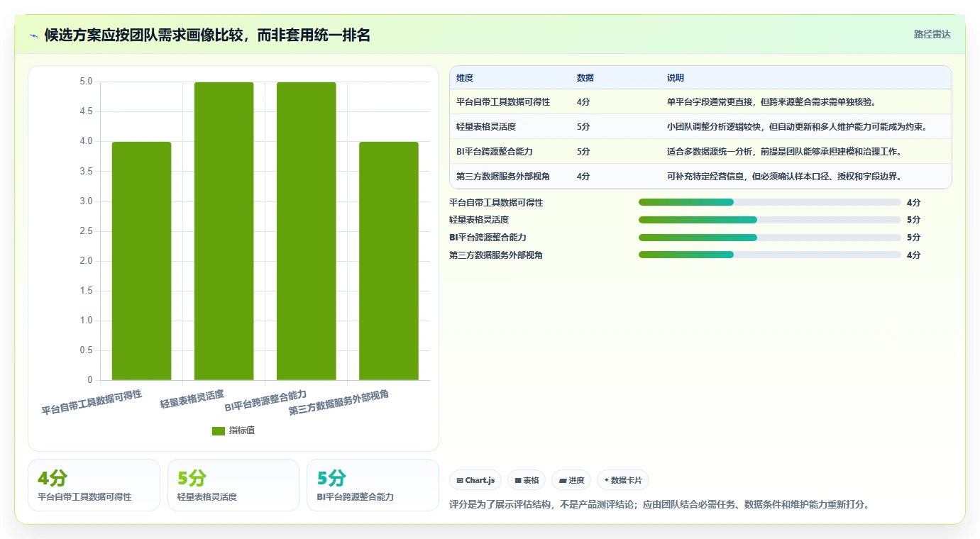Click the 4分 value after the 第三方数据服务外部视角 progress bar
Image resolution: width=980 pixels, height=539 pixels.
913,255
